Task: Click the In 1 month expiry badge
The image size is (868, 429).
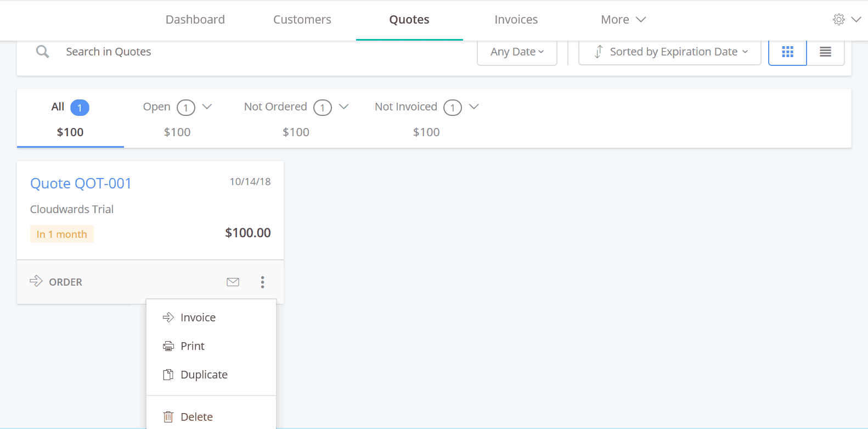Action: pos(62,234)
